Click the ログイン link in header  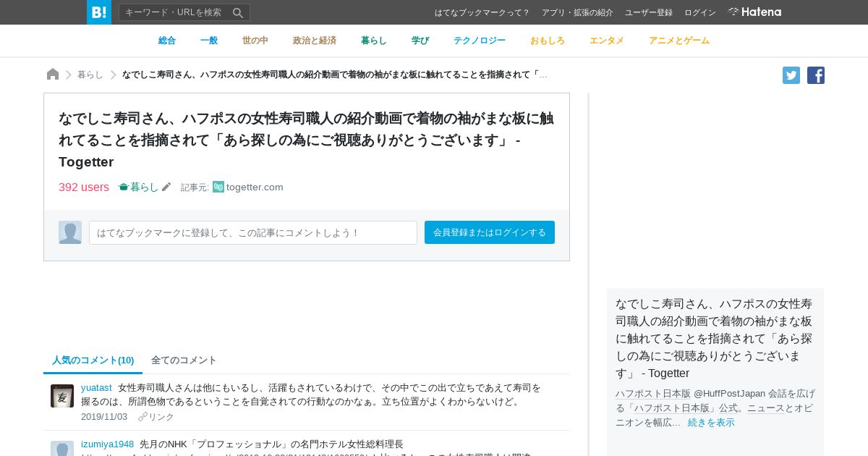click(x=700, y=12)
